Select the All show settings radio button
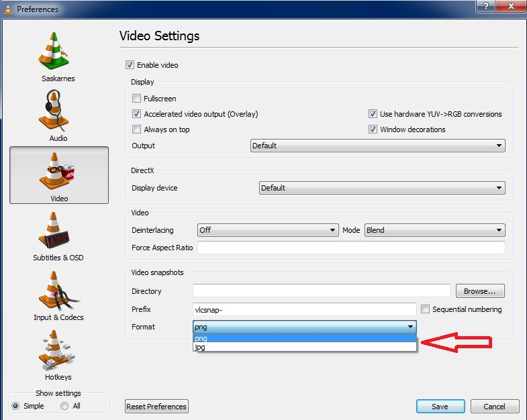Viewport: 527px width, 420px height. click(64, 406)
